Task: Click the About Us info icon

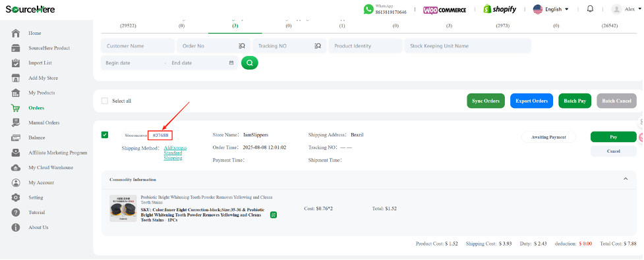Action: (16, 227)
